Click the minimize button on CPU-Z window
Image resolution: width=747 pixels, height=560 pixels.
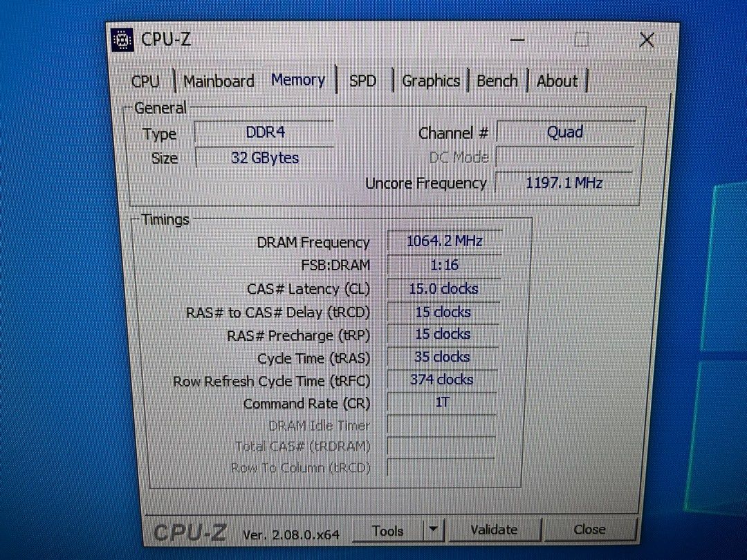pyautogui.click(x=517, y=39)
